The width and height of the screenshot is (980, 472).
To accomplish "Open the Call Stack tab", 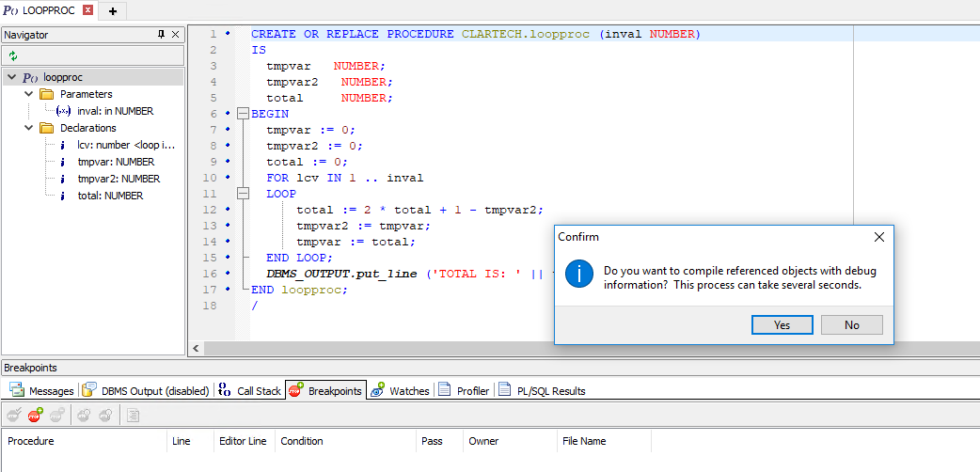I will [250, 391].
